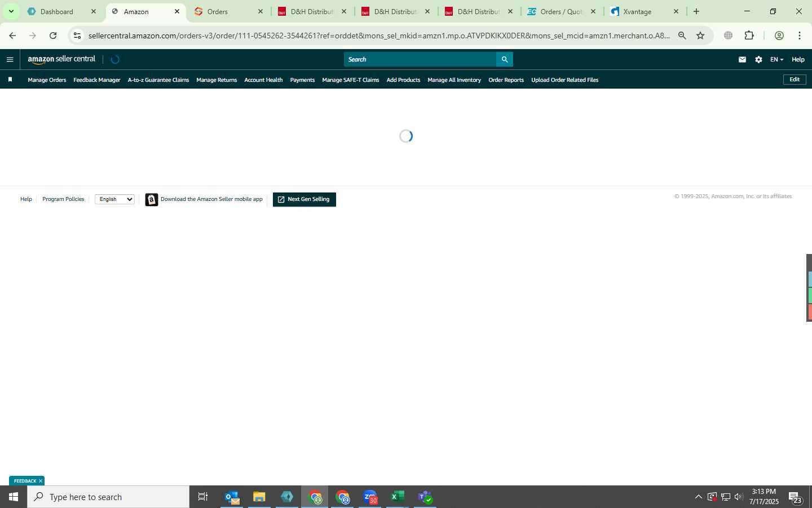Viewport: 812px width, 508px height.
Task: Open Excel from the taskbar
Action: 398,497
